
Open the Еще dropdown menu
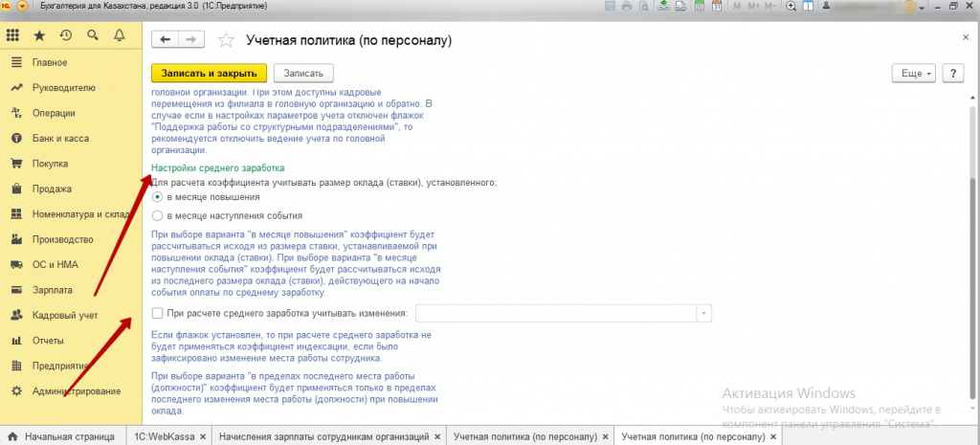(x=916, y=73)
